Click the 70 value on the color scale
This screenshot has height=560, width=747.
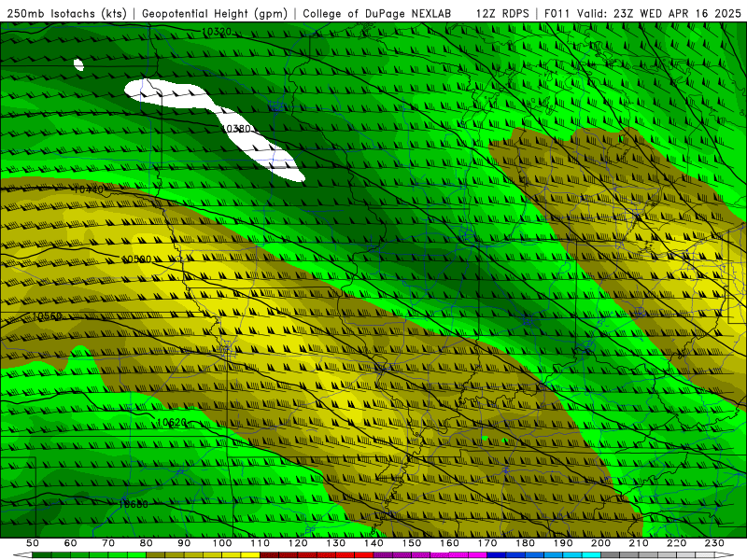coord(108,543)
